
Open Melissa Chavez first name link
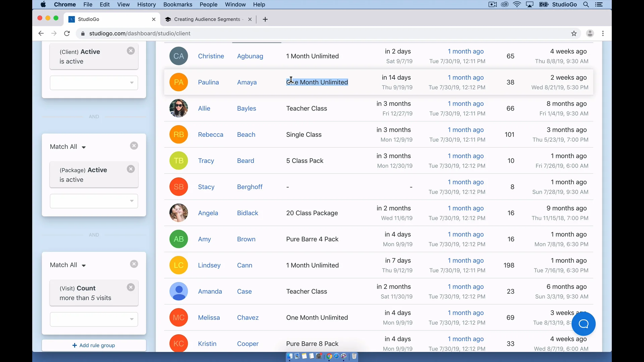coord(209,317)
